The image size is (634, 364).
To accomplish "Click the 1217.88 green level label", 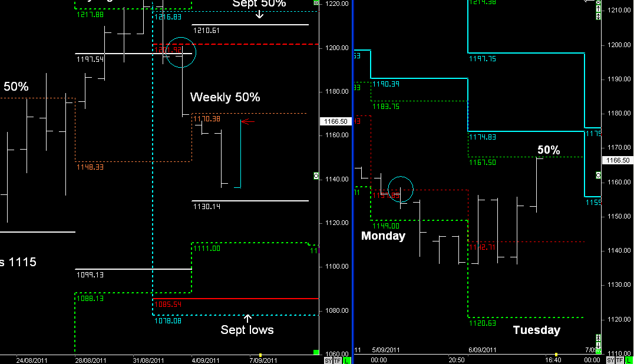I will click(90, 15).
